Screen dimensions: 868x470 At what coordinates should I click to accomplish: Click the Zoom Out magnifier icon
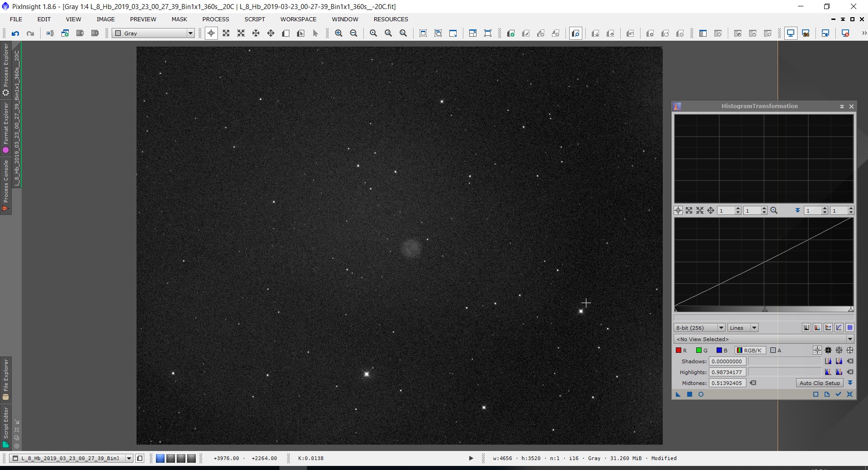[354, 33]
